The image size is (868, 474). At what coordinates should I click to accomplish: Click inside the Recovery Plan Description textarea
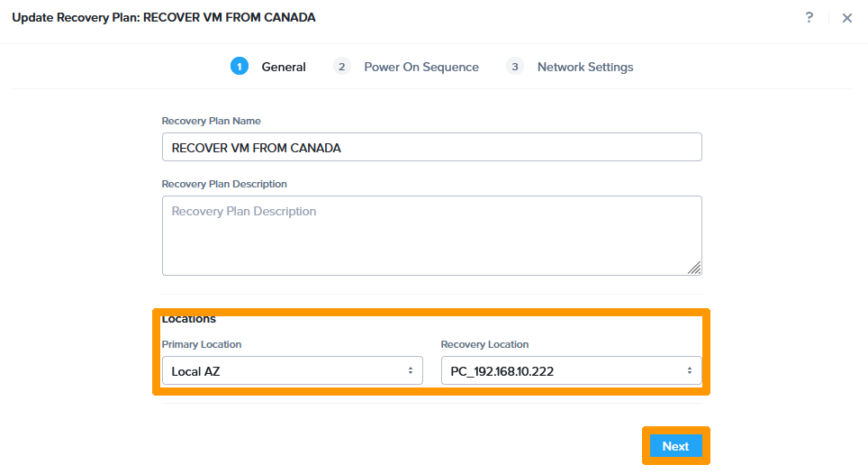click(431, 234)
